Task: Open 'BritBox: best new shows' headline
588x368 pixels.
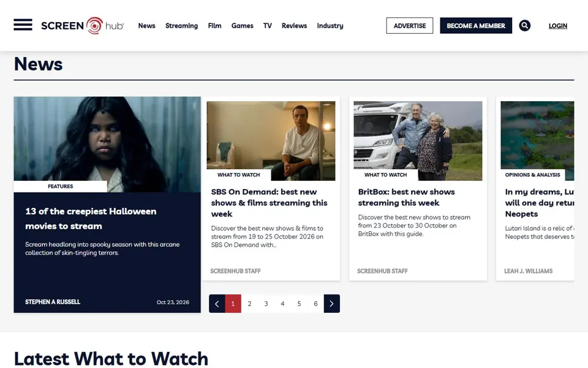Action: click(407, 197)
